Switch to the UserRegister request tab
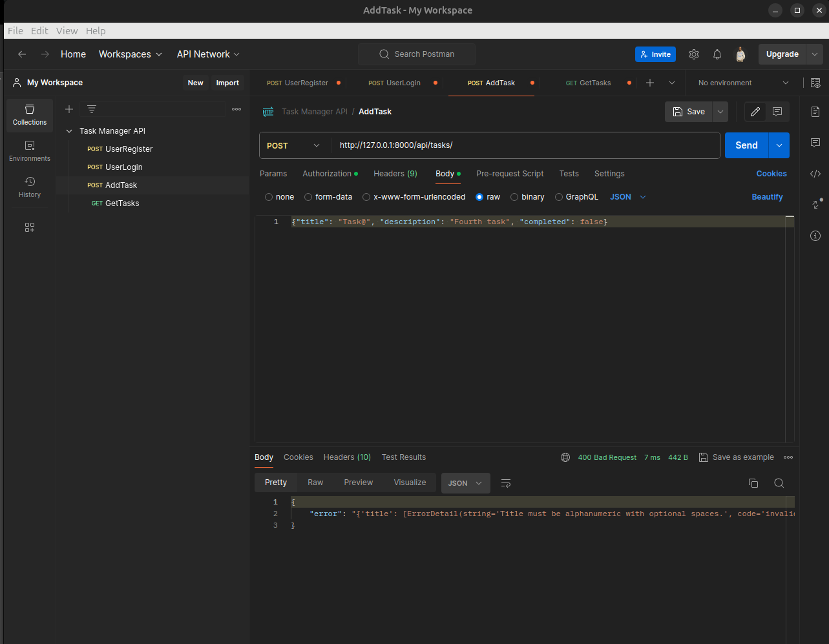Screen dimensions: 829x644 pyautogui.click(x=298, y=83)
